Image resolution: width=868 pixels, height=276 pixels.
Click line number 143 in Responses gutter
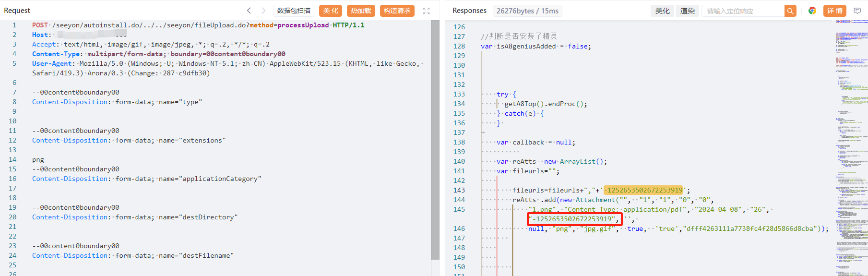(459, 190)
